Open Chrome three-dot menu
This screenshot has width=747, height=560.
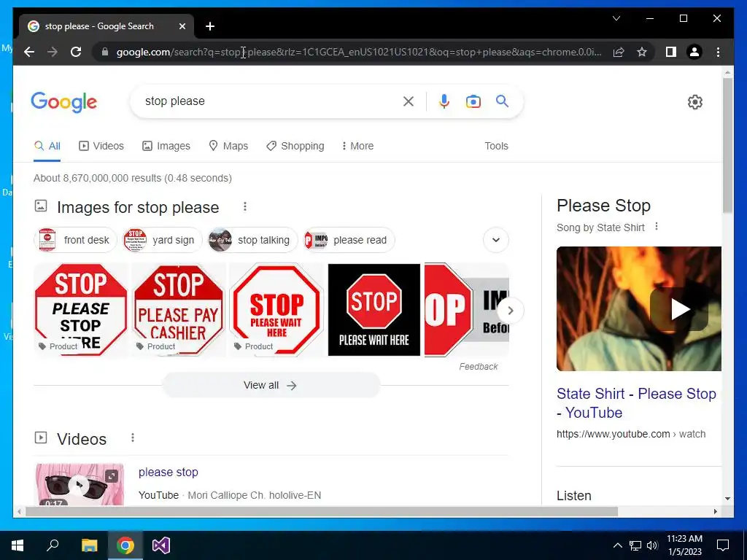click(718, 52)
